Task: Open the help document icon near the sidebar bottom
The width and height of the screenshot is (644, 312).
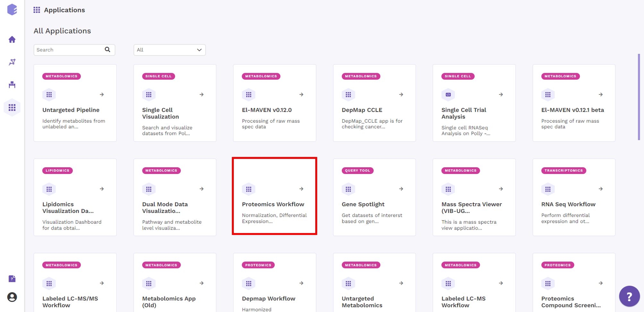Action: pyautogui.click(x=12, y=279)
